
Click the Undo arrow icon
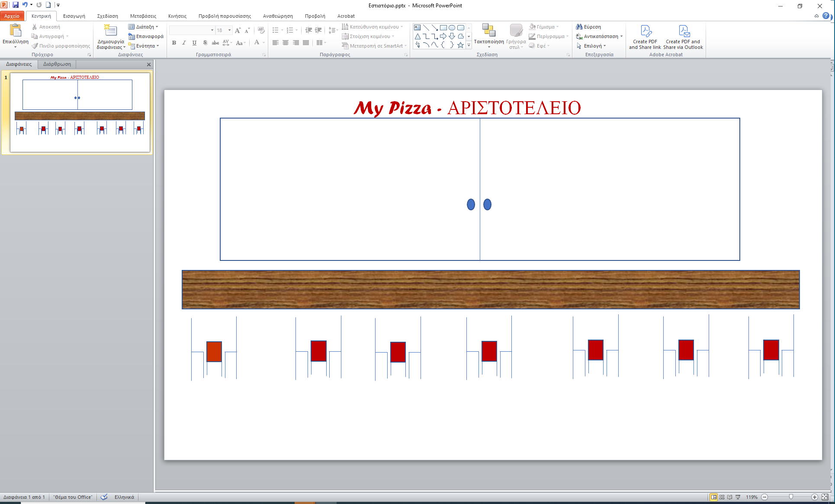pos(25,5)
